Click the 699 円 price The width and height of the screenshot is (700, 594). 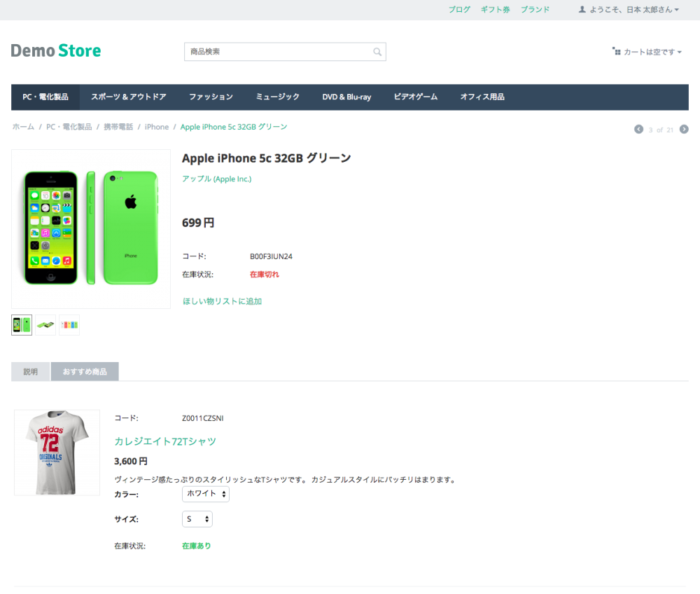(x=198, y=223)
